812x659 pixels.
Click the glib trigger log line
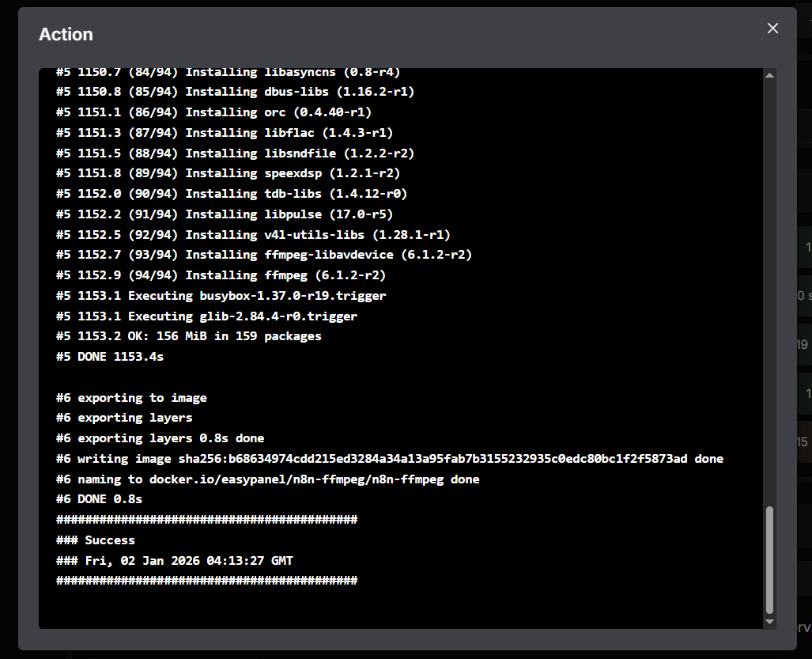tap(207, 316)
